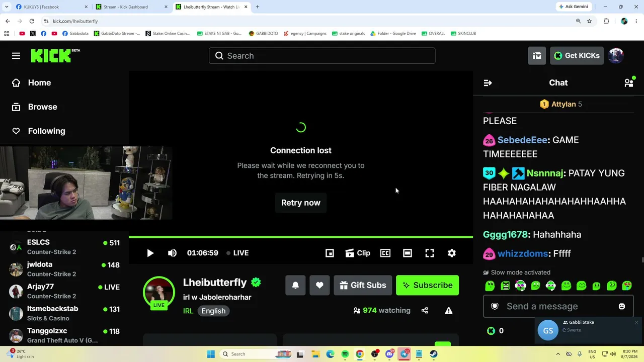The image size is (644, 362).
Task: Click the Gift Subs button
Action: point(363,285)
